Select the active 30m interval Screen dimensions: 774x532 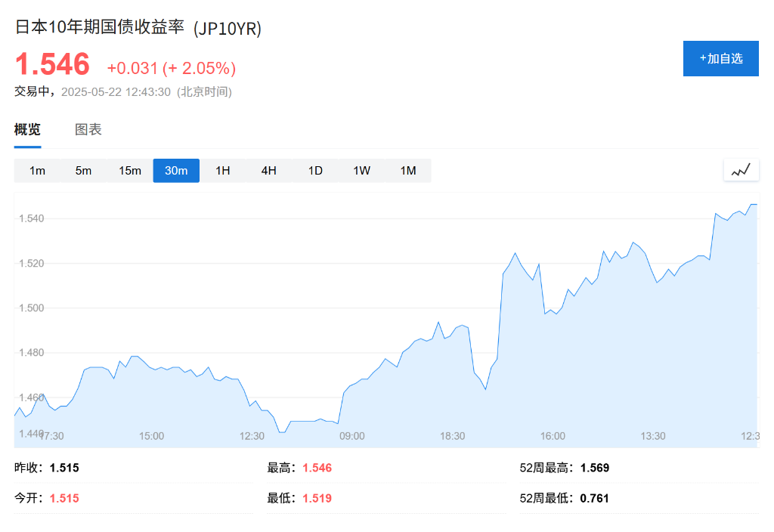[176, 171]
